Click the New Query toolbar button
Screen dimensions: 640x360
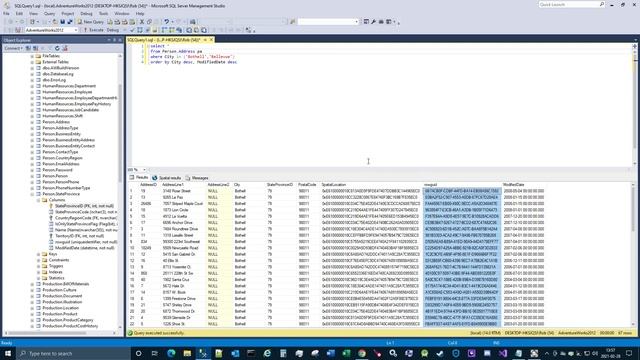(91, 22)
